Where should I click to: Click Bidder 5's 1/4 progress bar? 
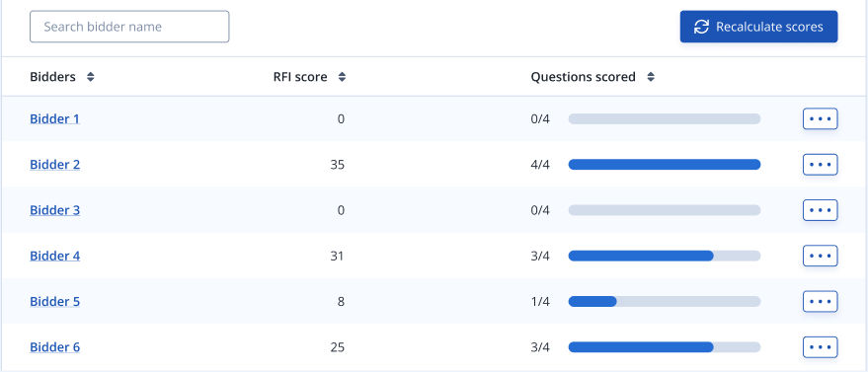click(x=665, y=302)
